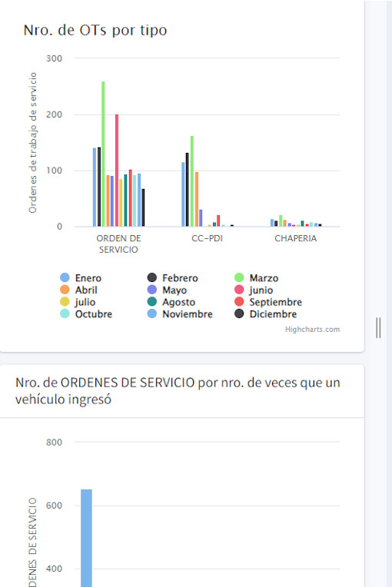The image size is (392, 587).
Task: Select the CHAPERIA category axis label
Action: coord(296,238)
